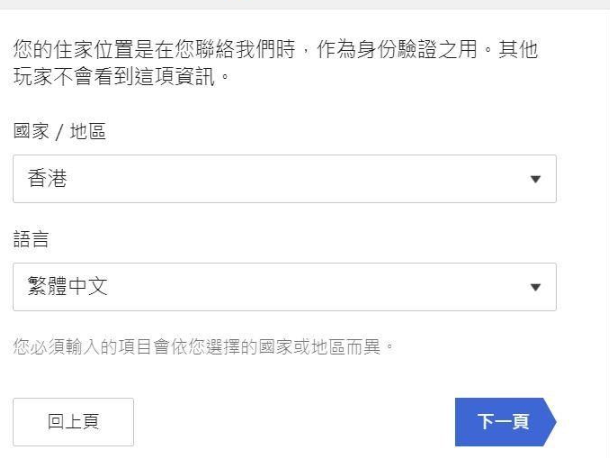
Task: Go back with the 回上頁 button
Action: tap(73, 422)
